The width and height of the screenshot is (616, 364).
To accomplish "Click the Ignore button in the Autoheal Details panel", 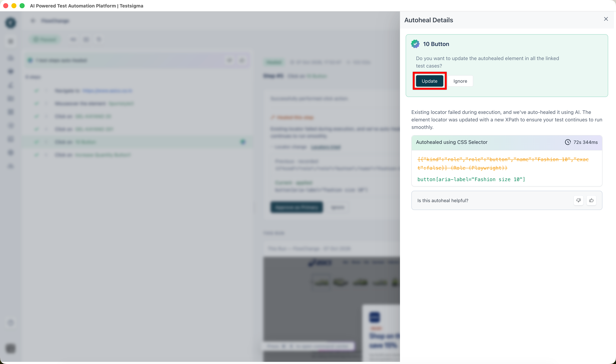I will (460, 81).
